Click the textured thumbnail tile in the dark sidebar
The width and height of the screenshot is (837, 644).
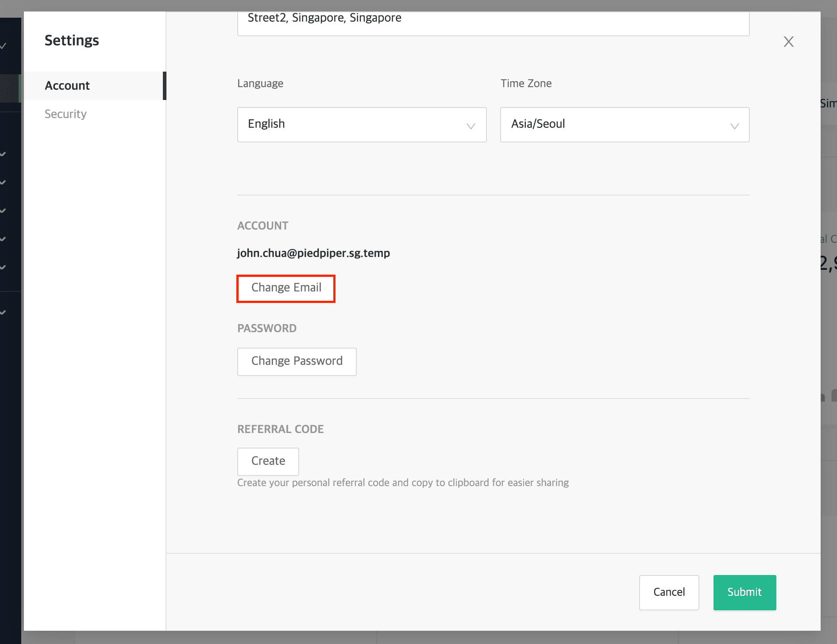pyautogui.click(x=10, y=88)
